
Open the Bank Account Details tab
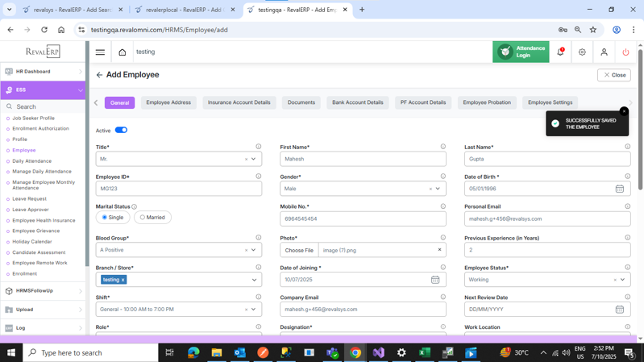pos(357,102)
